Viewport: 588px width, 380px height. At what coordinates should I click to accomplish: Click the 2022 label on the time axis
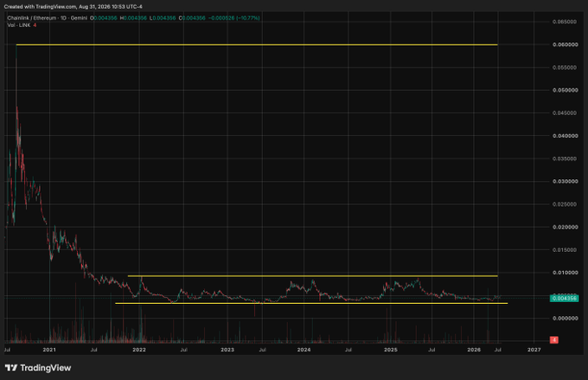click(139, 350)
